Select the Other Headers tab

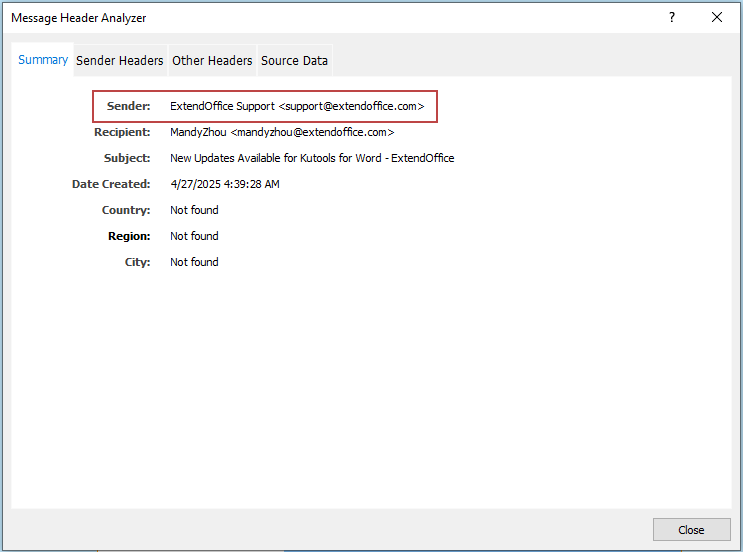(x=212, y=61)
